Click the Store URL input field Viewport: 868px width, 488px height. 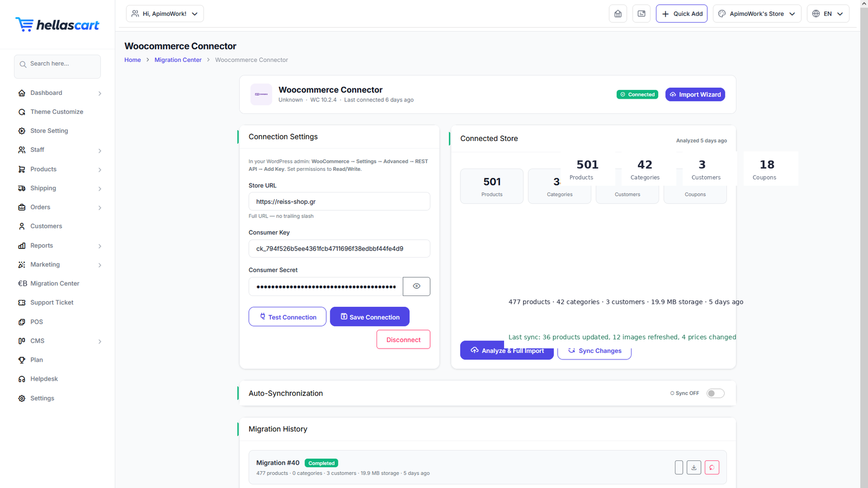pyautogui.click(x=339, y=202)
